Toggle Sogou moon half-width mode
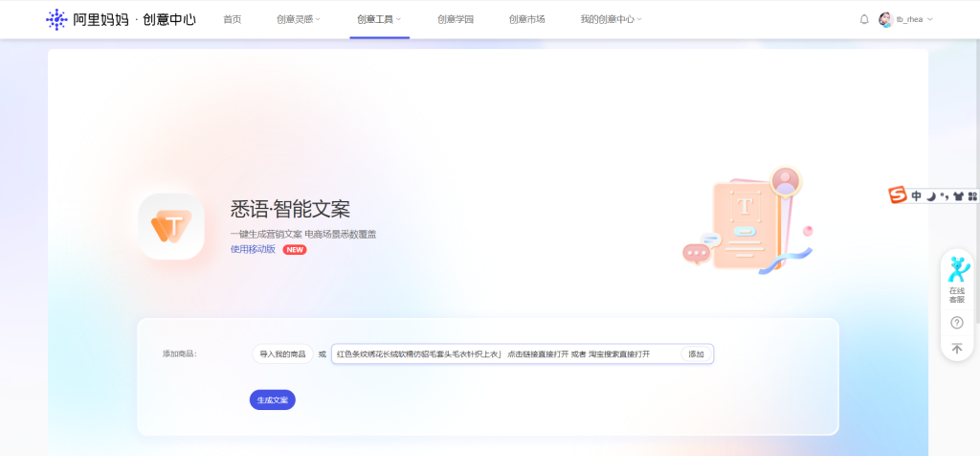Screen dimensions: 980x456 (x=930, y=196)
